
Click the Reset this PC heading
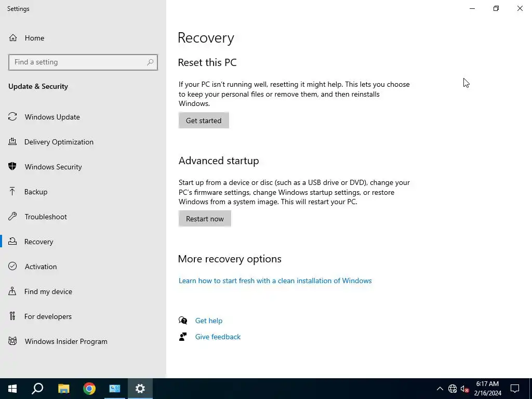[x=207, y=62]
